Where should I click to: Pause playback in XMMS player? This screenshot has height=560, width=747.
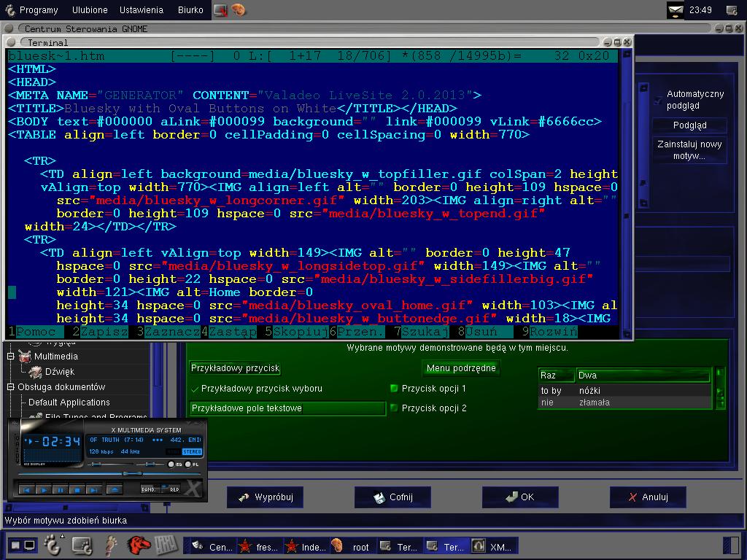click(x=61, y=489)
